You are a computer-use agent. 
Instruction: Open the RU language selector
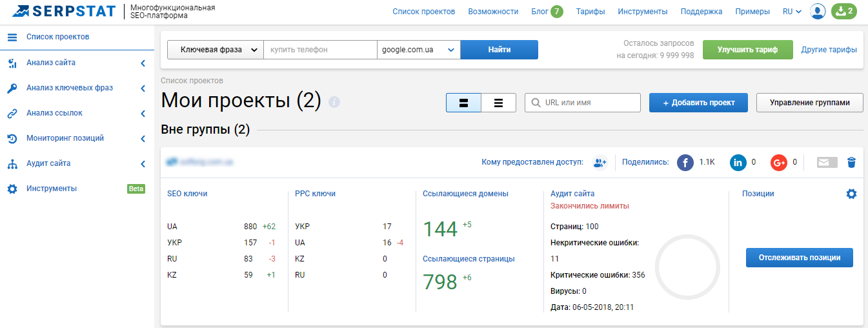pyautogui.click(x=791, y=12)
